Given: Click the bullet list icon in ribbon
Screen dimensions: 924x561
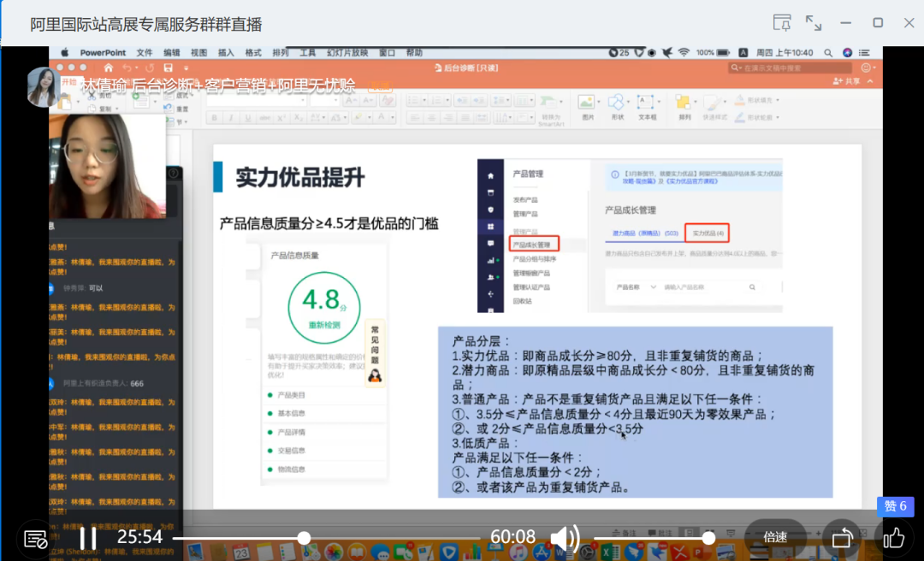Looking at the screenshot, I should click(416, 101).
